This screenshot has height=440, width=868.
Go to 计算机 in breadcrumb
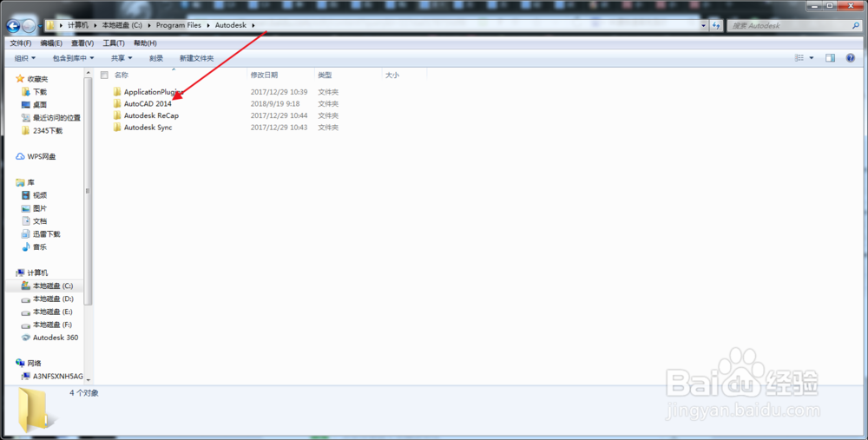77,25
